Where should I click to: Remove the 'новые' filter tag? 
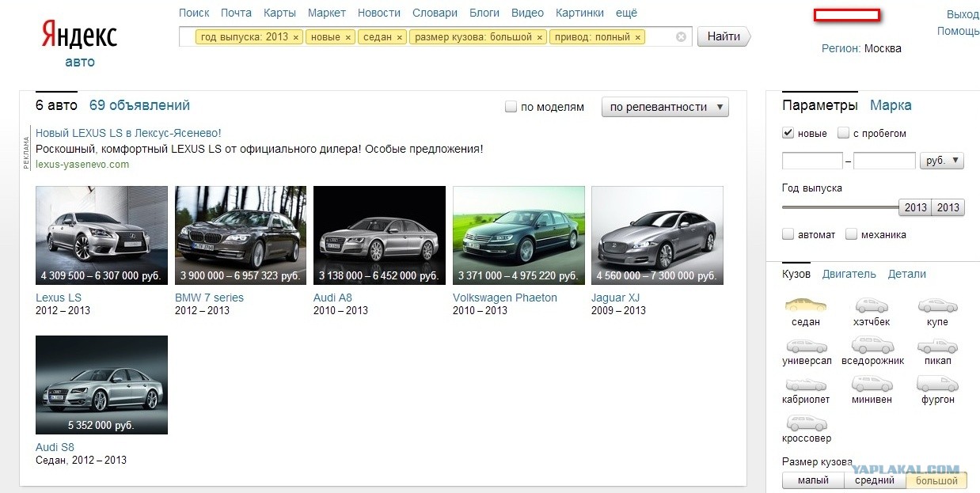pyautogui.click(x=348, y=37)
